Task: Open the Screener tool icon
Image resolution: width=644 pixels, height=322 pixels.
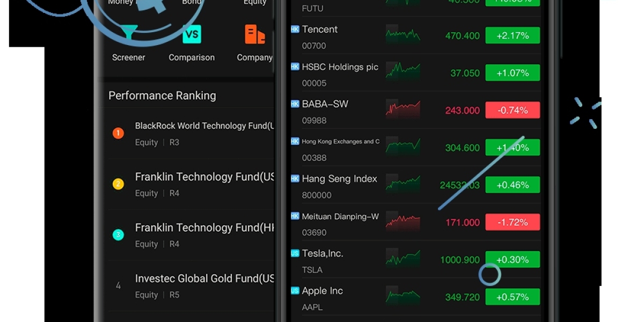Action: tap(129, 35)
